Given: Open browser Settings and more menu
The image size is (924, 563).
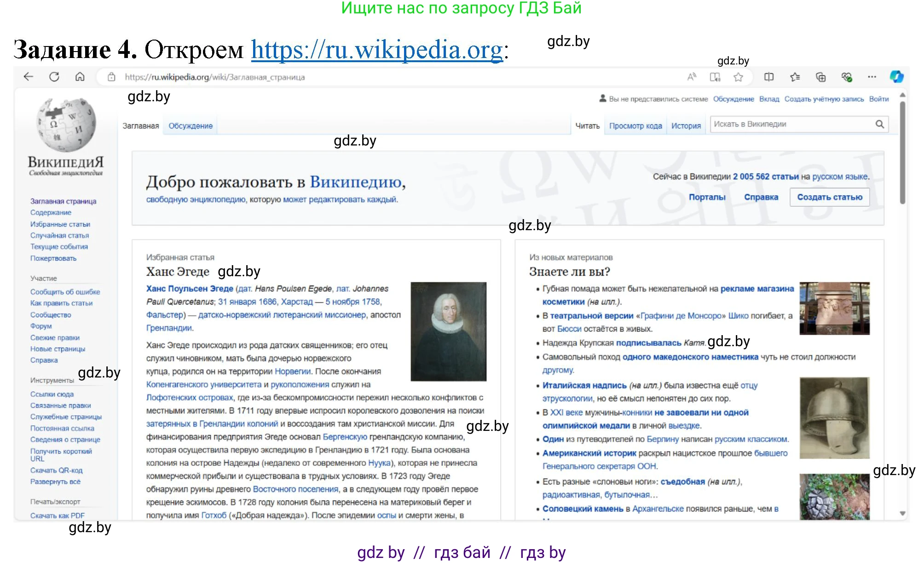Looking at the screenshot, I should click(x=872, y=77).
